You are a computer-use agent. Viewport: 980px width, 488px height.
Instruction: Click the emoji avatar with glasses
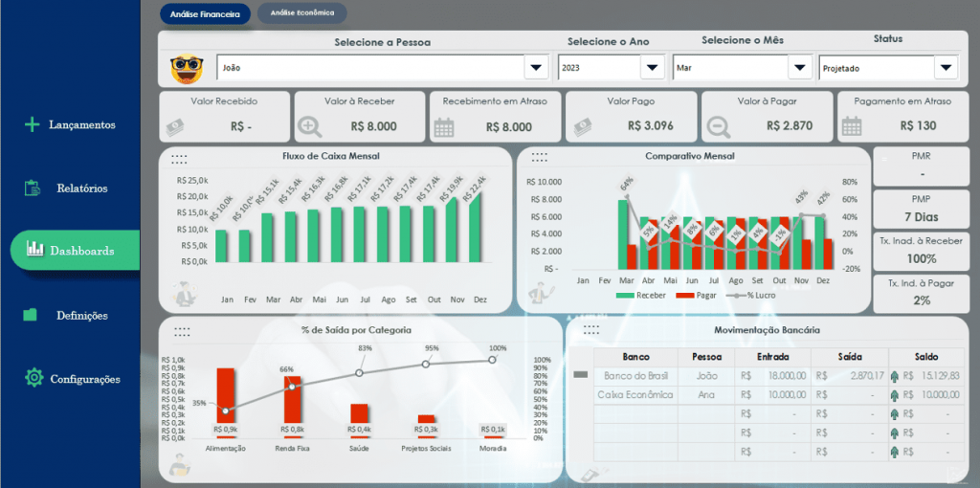(187, 68)
